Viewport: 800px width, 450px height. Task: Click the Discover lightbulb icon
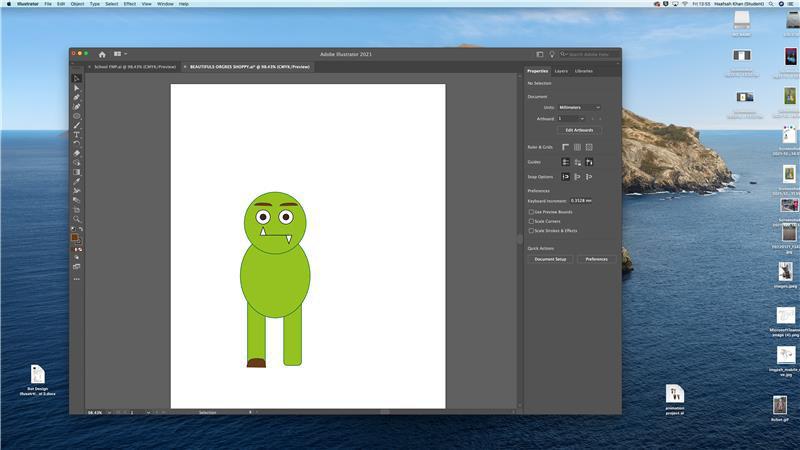tap(552, 54)
